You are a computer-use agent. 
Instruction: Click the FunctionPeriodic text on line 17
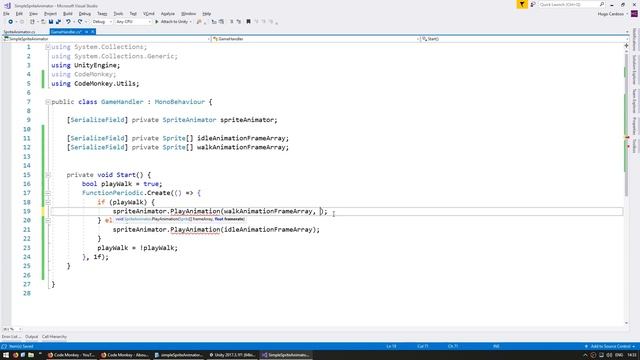[112, 193]
